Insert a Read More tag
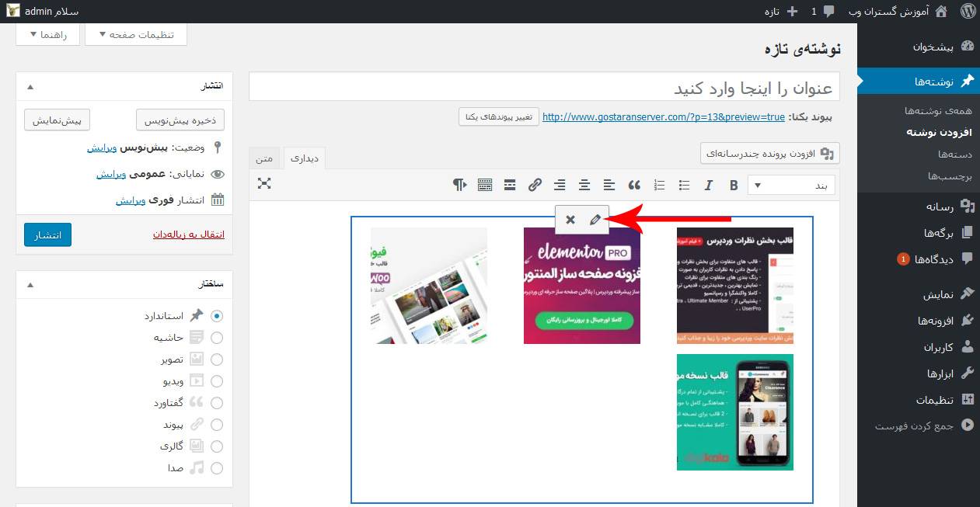Viewport: 980px width, 507px height. [x=510, y=185]
